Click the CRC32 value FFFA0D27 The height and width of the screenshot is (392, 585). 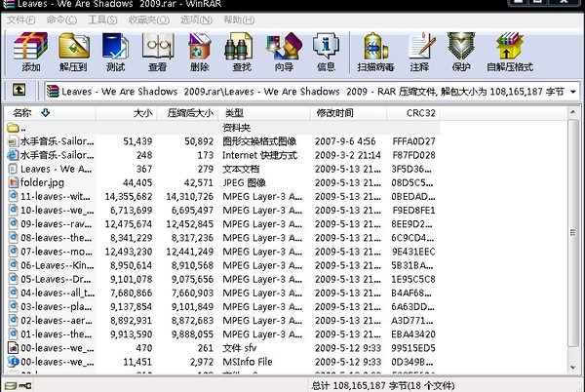point(413,141)
